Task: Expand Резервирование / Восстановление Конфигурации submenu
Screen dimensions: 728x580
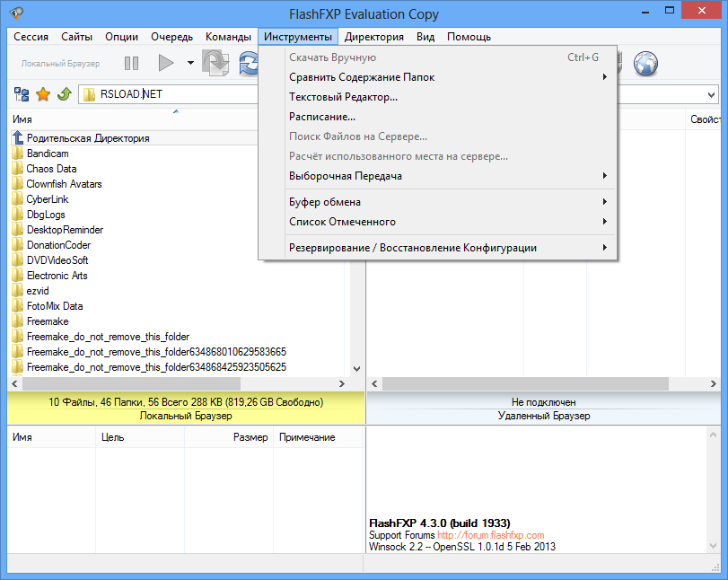Action: pos(438,248)
